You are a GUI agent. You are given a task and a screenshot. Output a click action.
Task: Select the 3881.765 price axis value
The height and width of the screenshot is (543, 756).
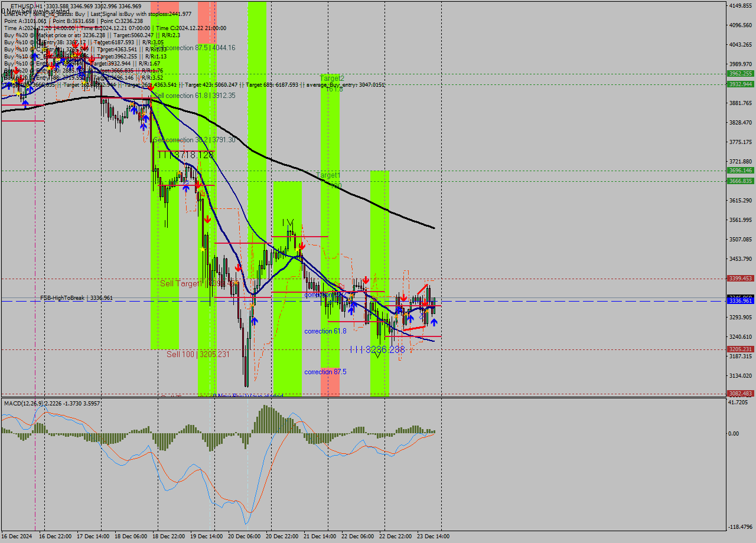tap(742, 103)
